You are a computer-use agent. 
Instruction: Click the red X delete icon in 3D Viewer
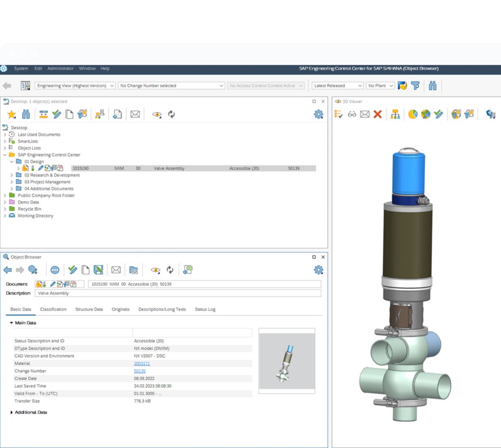pos(378,114)
